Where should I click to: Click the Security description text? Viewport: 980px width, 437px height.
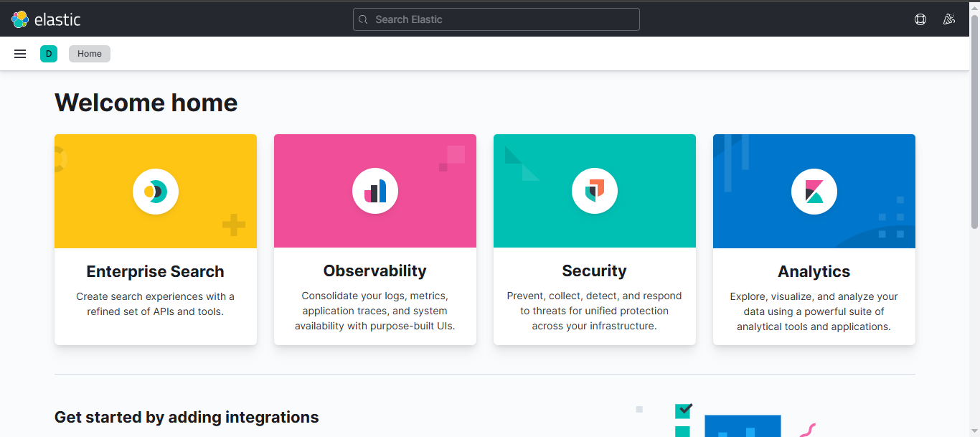(595, 311)
